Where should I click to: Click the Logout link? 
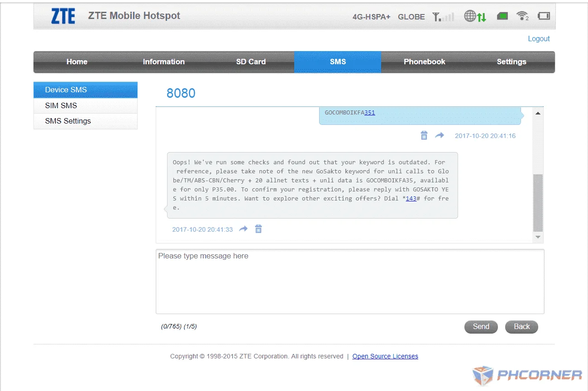click(539, 39)
